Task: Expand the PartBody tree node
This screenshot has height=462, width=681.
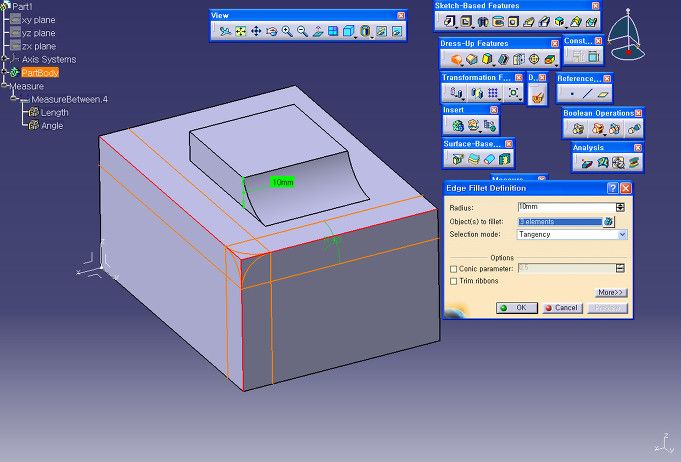Action: (4, 71)
